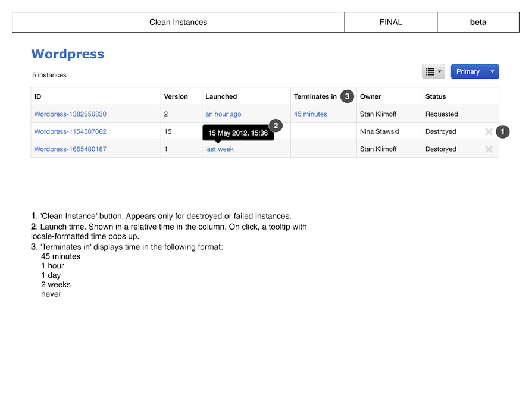Open instance Wordpress-1154507062
The image size is (532, 411).
70,131
